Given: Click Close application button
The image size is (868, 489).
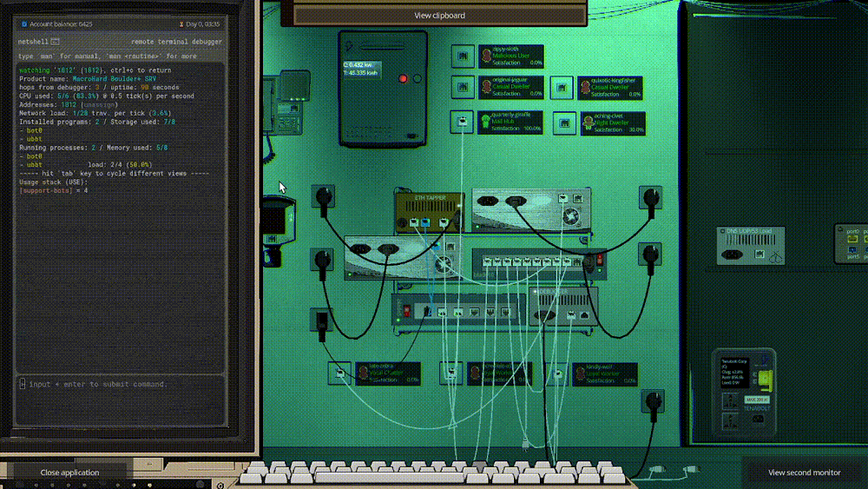Looking at the screenshot, I should pos(69,472).
